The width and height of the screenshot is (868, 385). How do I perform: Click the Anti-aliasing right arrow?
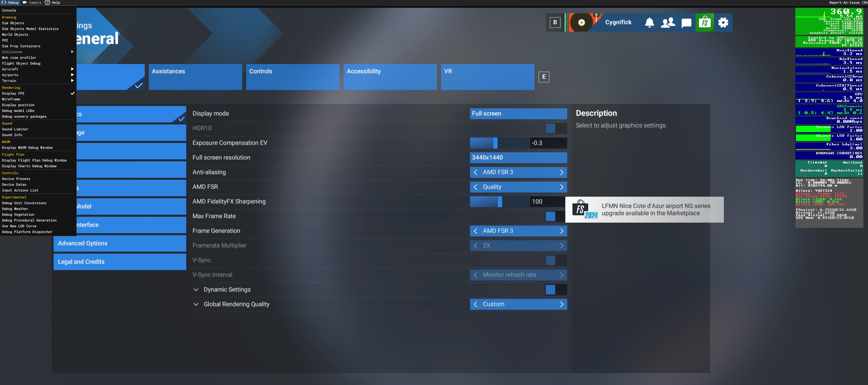point(561,172)
